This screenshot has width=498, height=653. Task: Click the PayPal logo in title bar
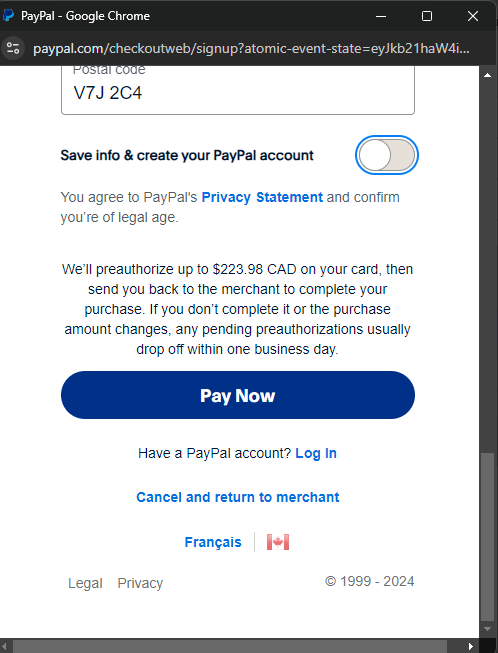coord(8,16)
